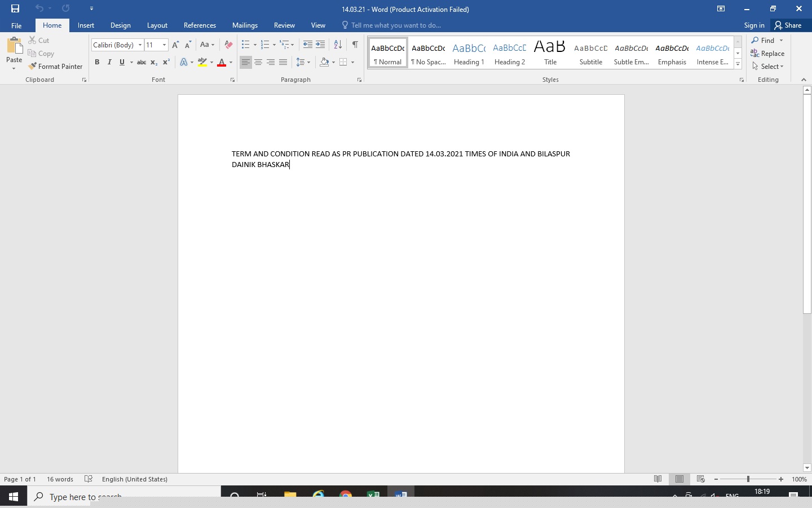The image size is (812, 508).
Task: Switch to the View tab
Action: click(318, 25)
